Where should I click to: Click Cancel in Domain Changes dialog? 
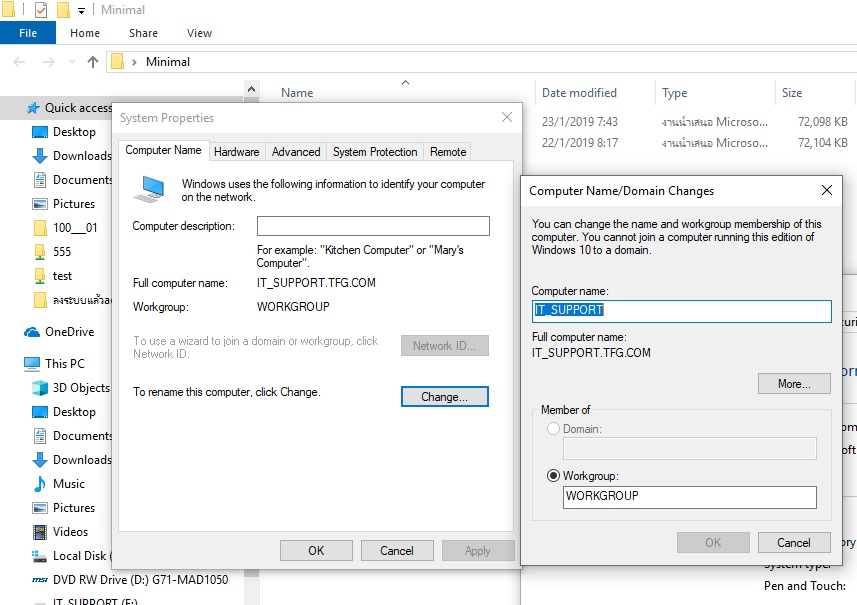point(794,543)
